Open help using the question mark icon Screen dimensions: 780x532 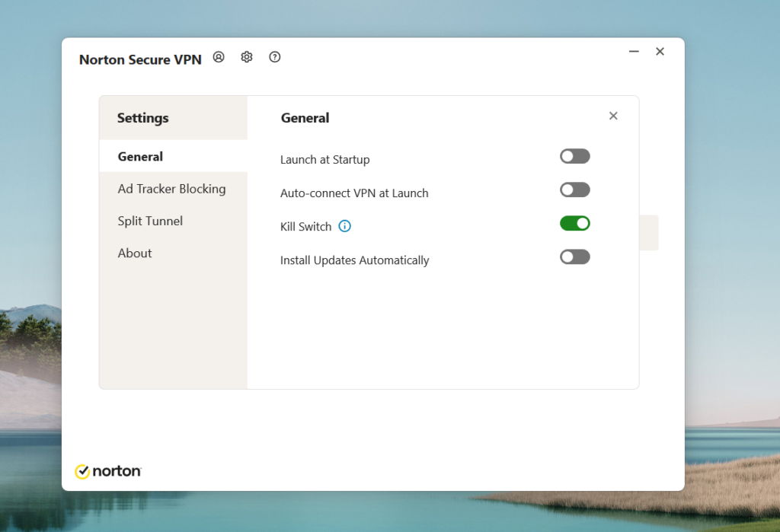point(274,56)
